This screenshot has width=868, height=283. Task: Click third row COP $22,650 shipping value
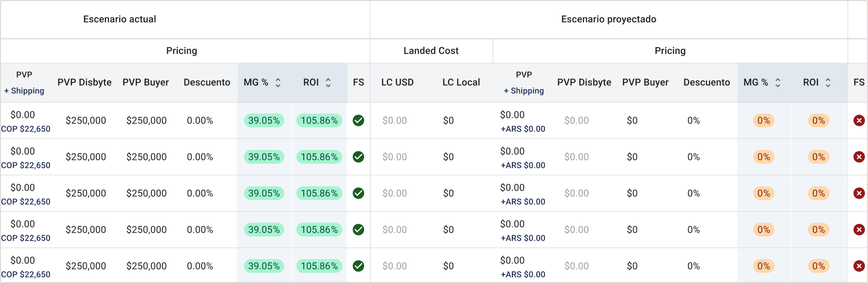click(x=25, y=201)
